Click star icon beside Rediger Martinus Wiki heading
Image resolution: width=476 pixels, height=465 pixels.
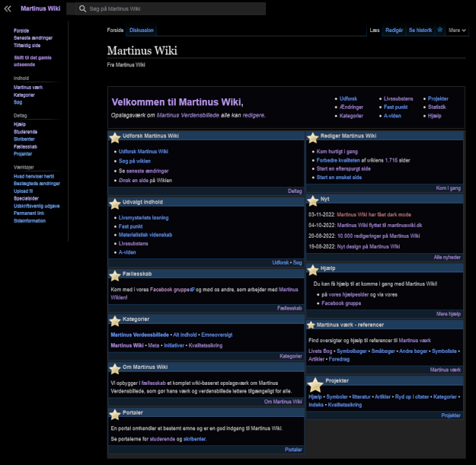tap(313, 138)
